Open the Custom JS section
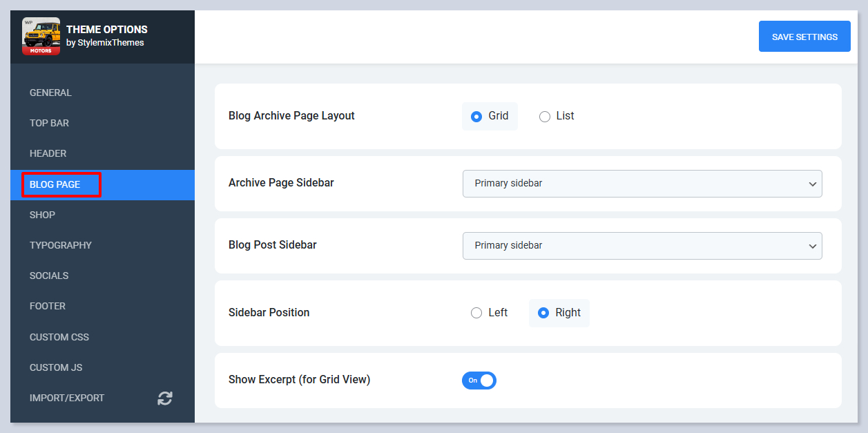This screenshot has height=433, width=868. (56, 367)
